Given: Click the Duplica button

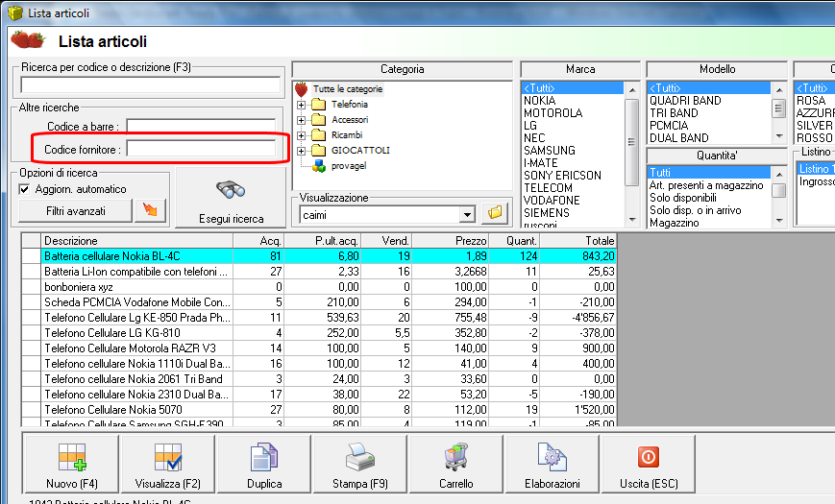Looking at the screenshot, I should click(264, 464).
